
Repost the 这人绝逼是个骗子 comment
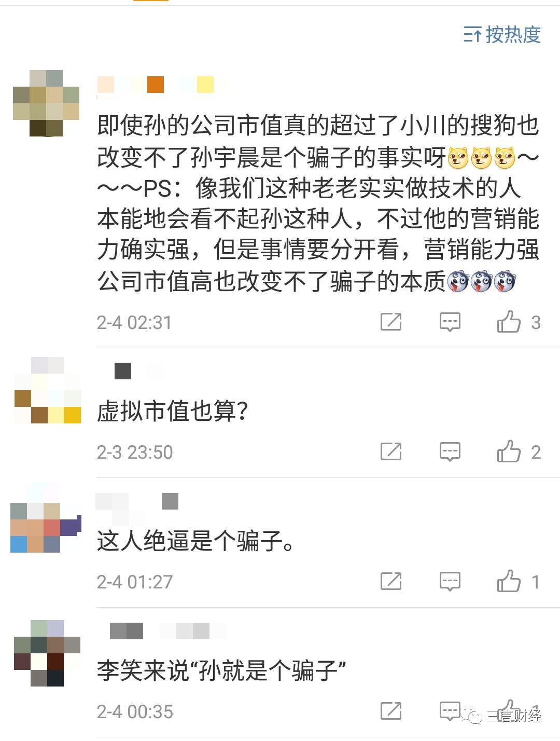(391, 581)
